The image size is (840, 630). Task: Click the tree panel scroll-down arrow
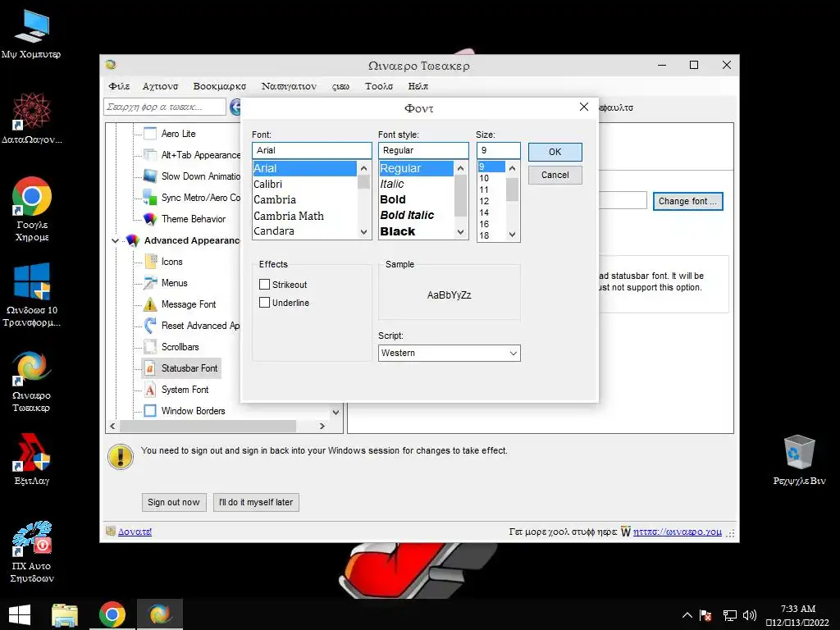point(336,412)
